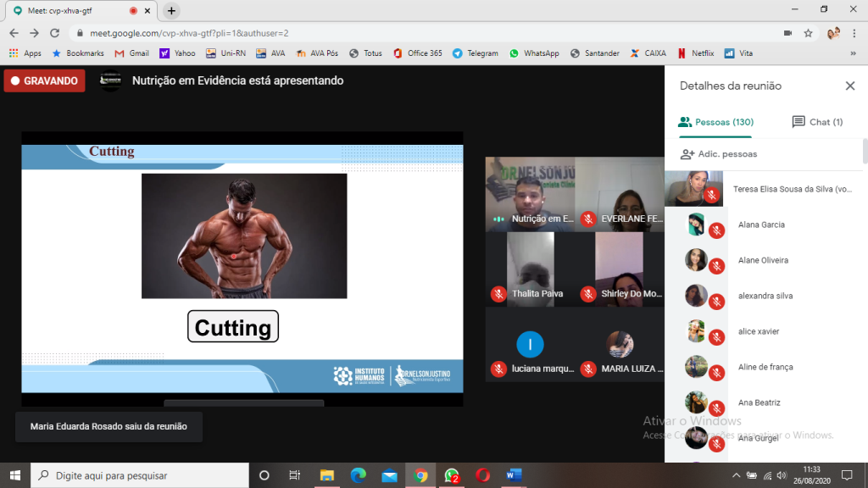Open the Nutrição em E... video tile
The height and width of the screenshot is (488, 868).
tap(531, 194)
